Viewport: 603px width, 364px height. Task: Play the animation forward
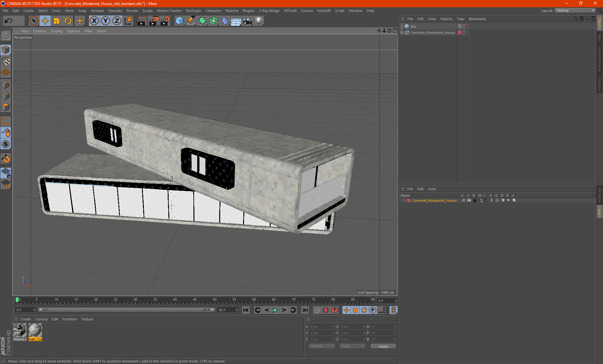pos(275,310)
